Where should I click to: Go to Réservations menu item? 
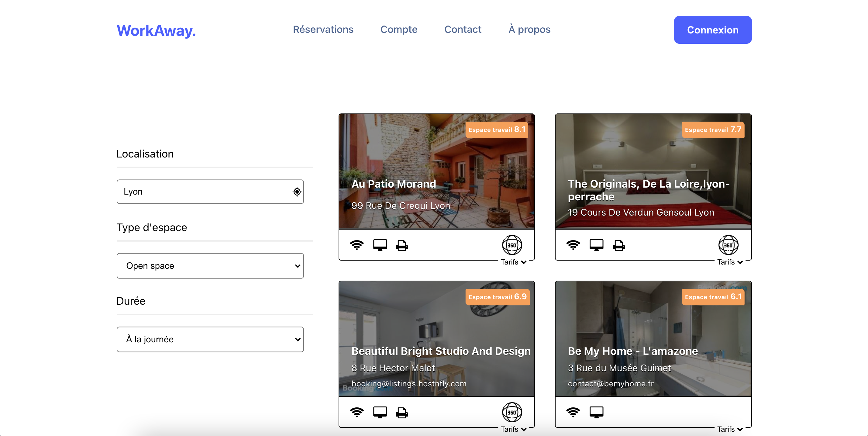pos(323,29)
